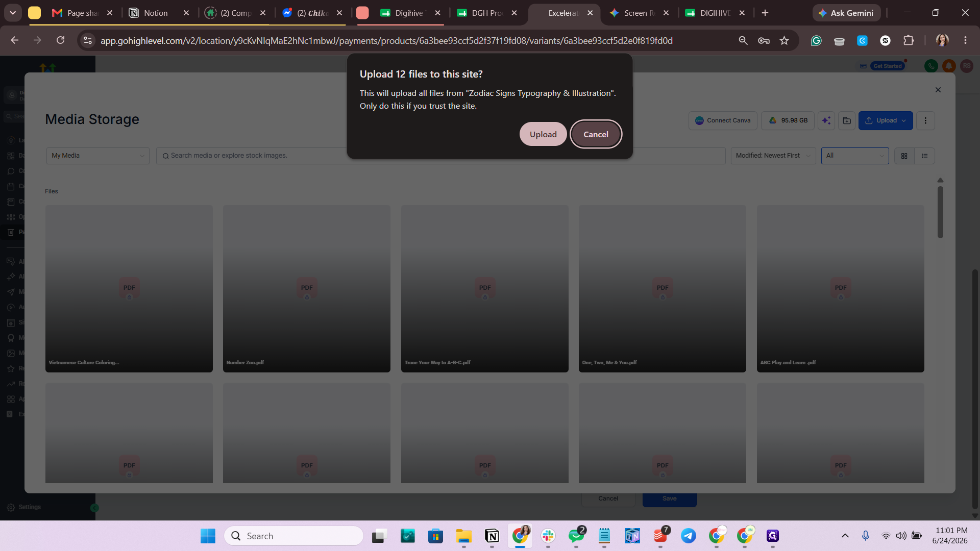This screenshot has width=980, height=551.
Task: Open Ask Gemini in Chrome
Action: 846,13
